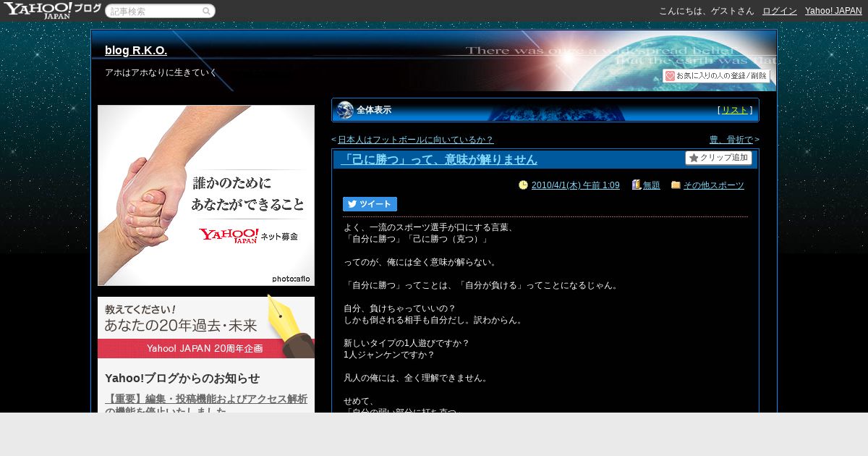
Task: Open the 【重要】編集・投稿機能 notice link
Action: (206, 404)
